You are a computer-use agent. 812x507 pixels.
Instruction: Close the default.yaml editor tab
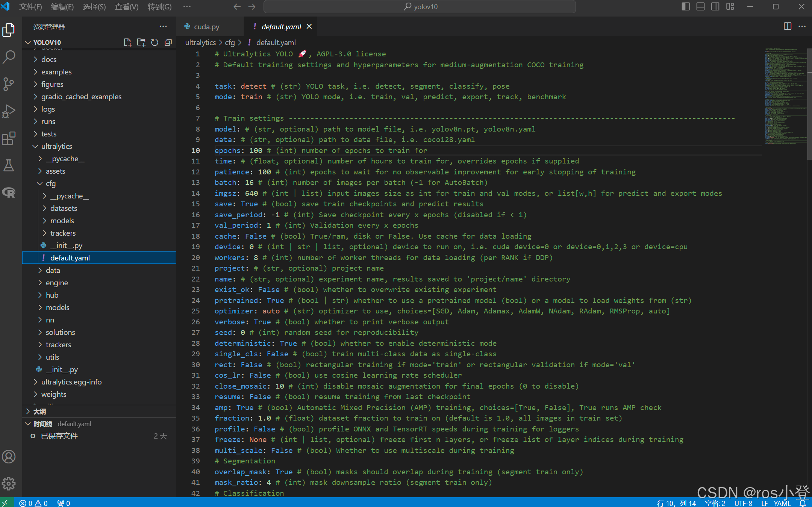pyautogui.click(x=309, y=27)
